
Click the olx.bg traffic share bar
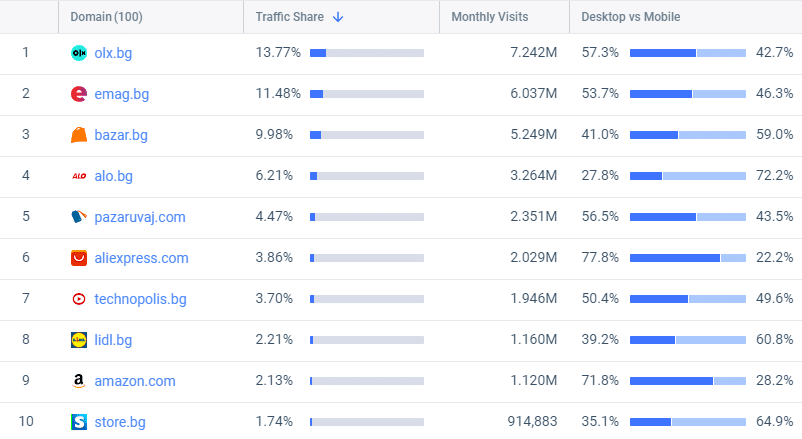point(367,53)
